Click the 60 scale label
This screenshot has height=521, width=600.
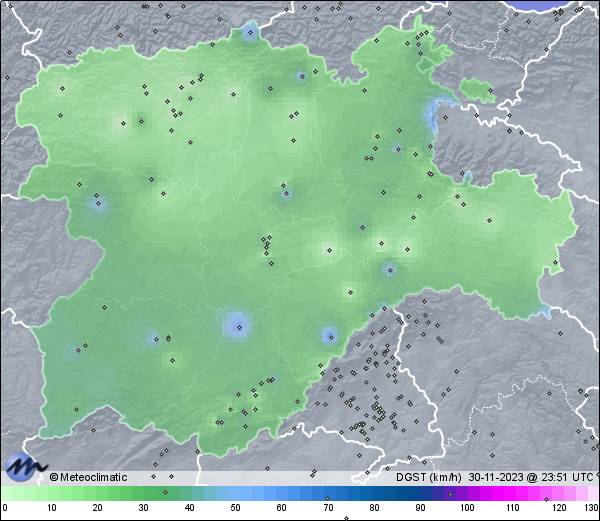point(282,508)
